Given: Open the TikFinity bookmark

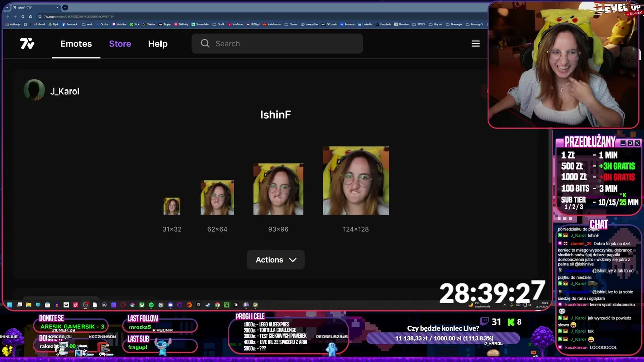Looking at the screenshot, I should tap(181, 24).
